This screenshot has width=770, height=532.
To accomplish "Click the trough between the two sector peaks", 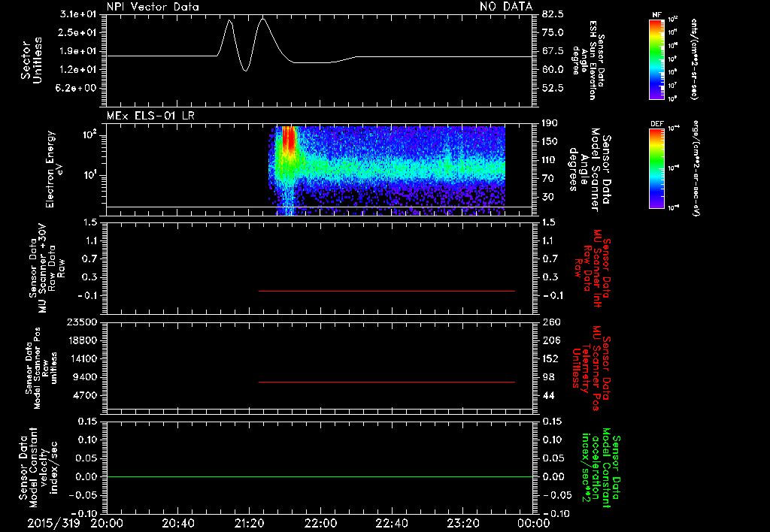I will [x=245, y=70].
